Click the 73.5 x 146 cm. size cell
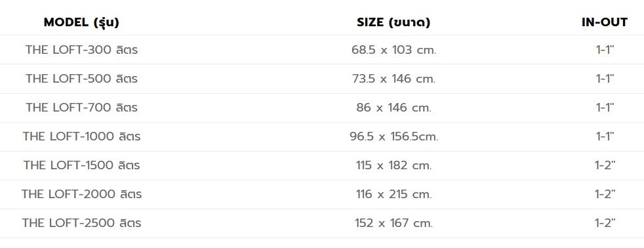 coord(393,79)
